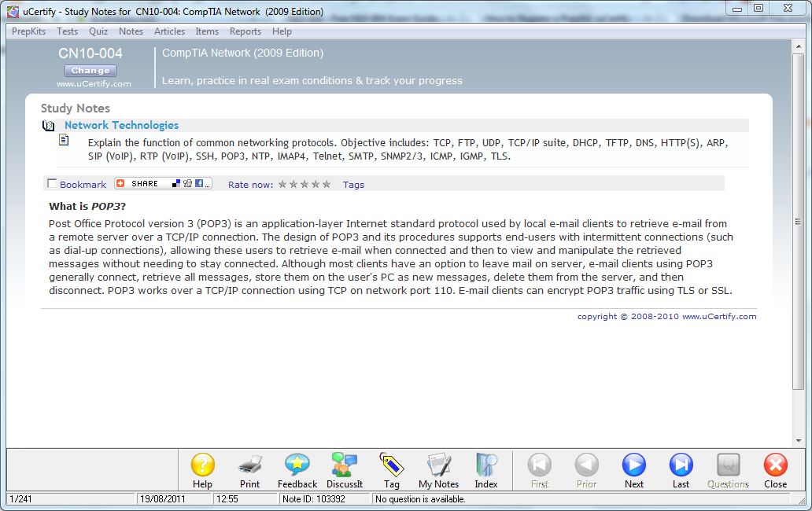Click the 19/08/2011 date in status bar
This screenshot has height=511, width=812.
(162, 499)
